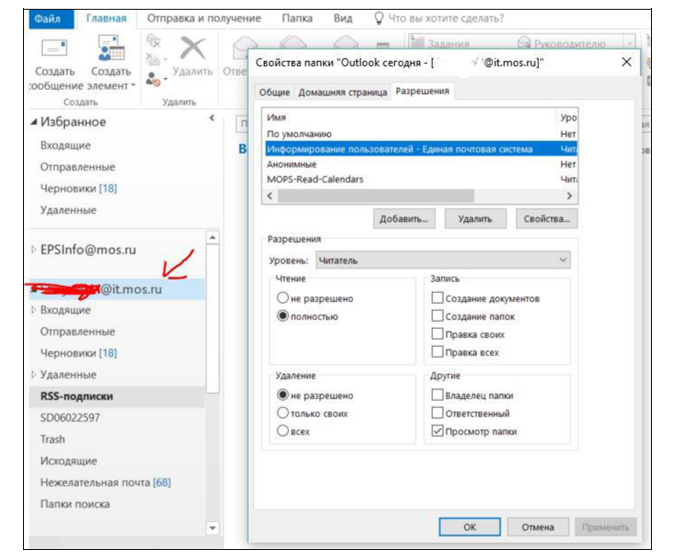Image resolution: width=686 pixels, height=560 pixels.
Task: Select MOPS-Read-Calendars in the list
Action: [x=315, y=179]
